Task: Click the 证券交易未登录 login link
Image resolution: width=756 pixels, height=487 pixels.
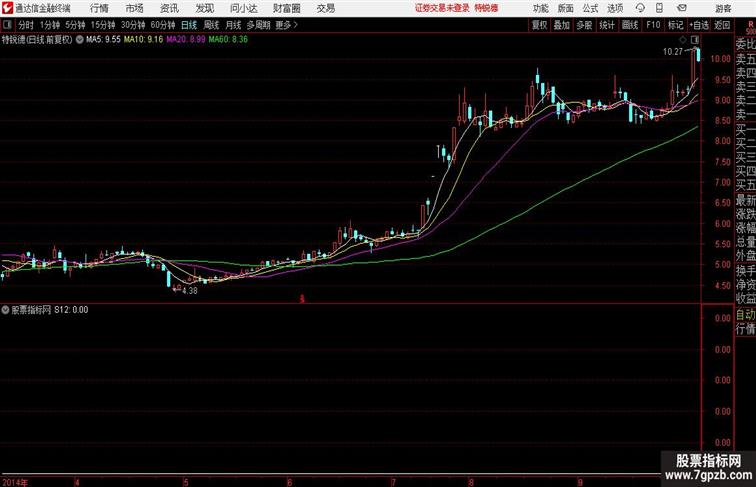Action: point(442,8)
